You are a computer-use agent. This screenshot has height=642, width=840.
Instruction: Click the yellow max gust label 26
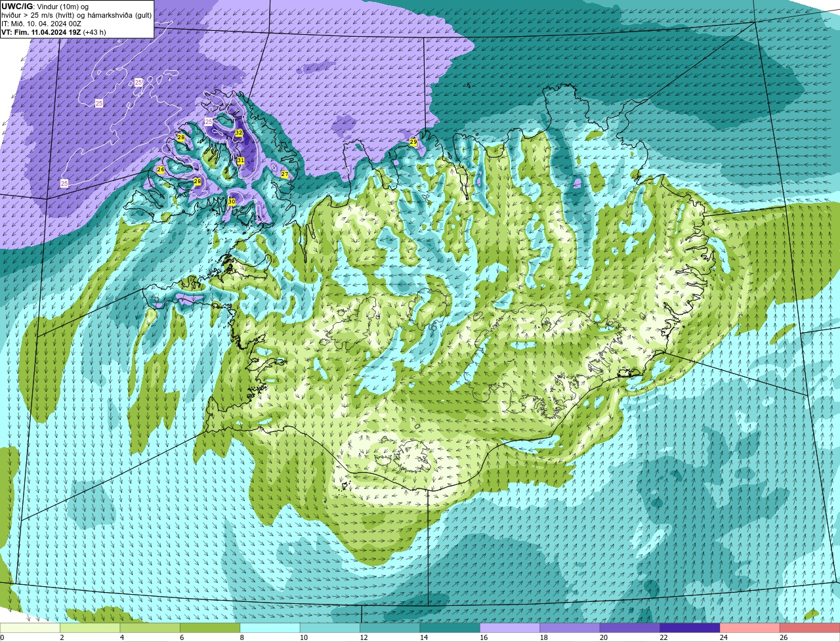[161, 169]
